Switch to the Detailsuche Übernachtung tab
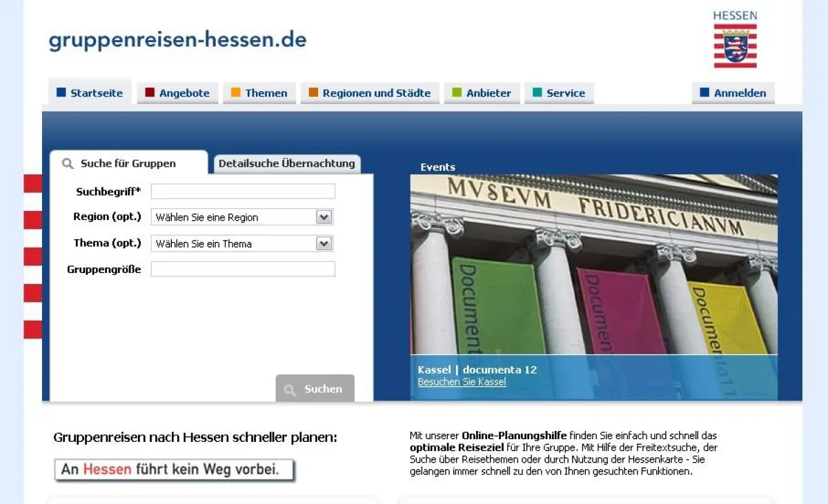The height and width of the screenshot is (504, 828). click(x=287, y=163)
